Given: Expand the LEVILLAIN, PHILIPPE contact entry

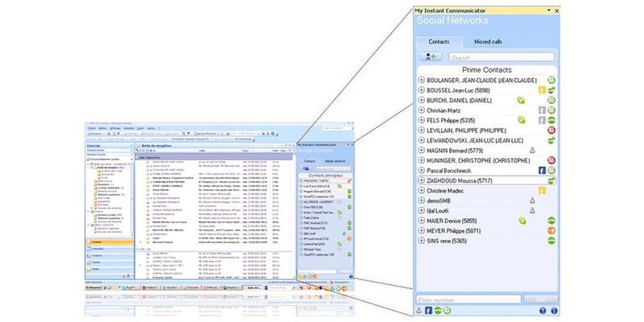Looking at the screenshot, I should pyautogui.click(x=421, y=130).
